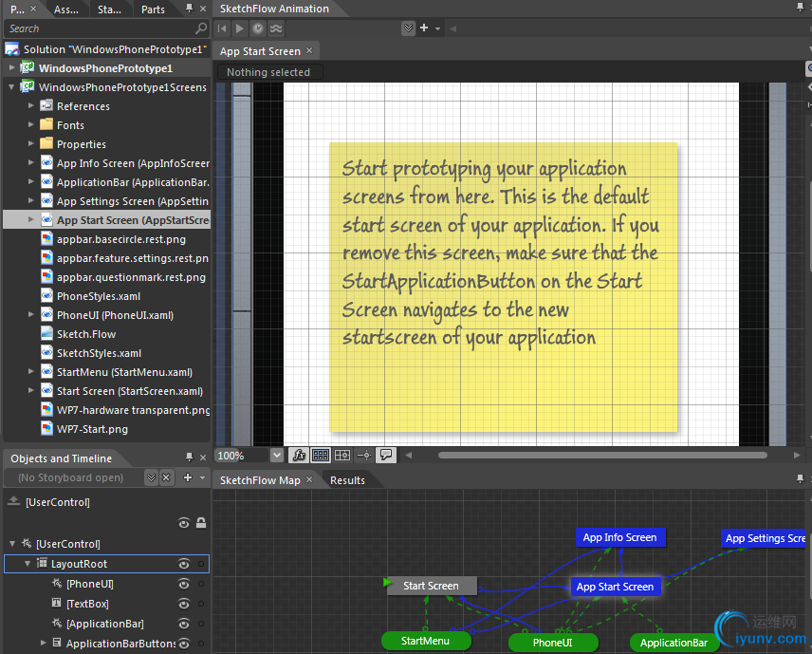
Task: Select the StartMenu node in SketchFlow Map
Action: (x=425, y=642)
